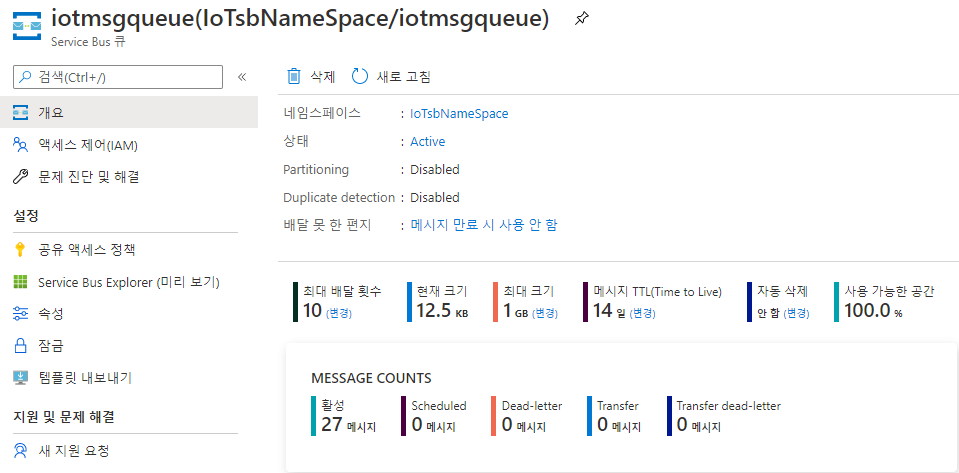Click the padlock icon for 잠금

pyautogui.click(x=20, y=346)
